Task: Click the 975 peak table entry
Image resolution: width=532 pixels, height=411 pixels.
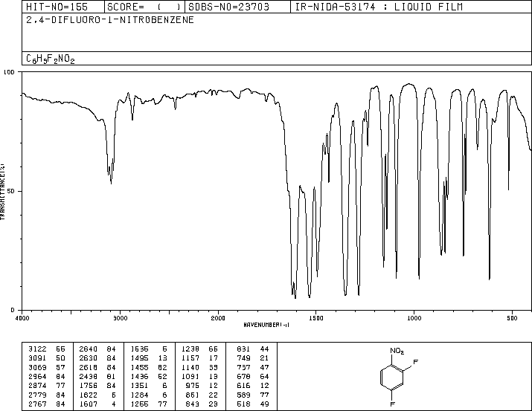Action: coord(202,386)
